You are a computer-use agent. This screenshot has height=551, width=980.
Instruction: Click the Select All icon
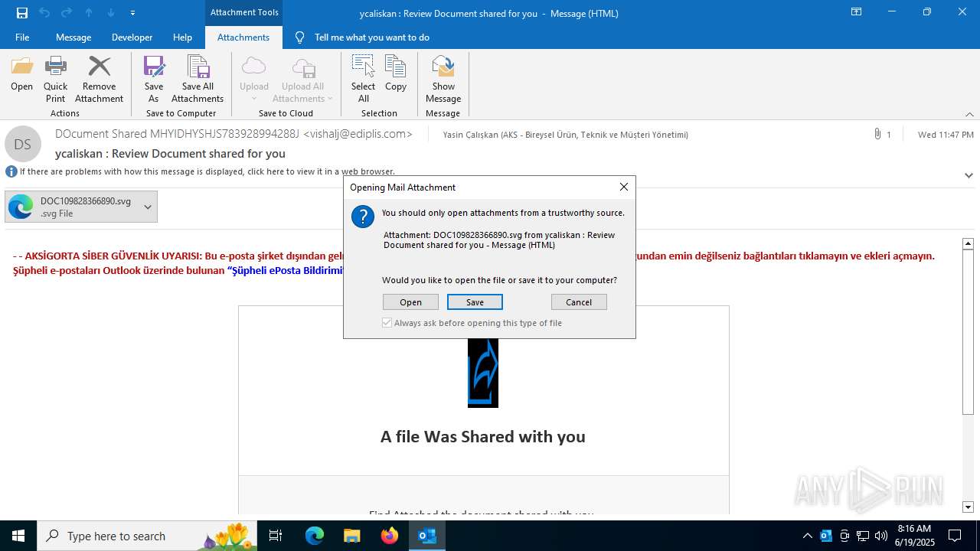tap(363, 79)
